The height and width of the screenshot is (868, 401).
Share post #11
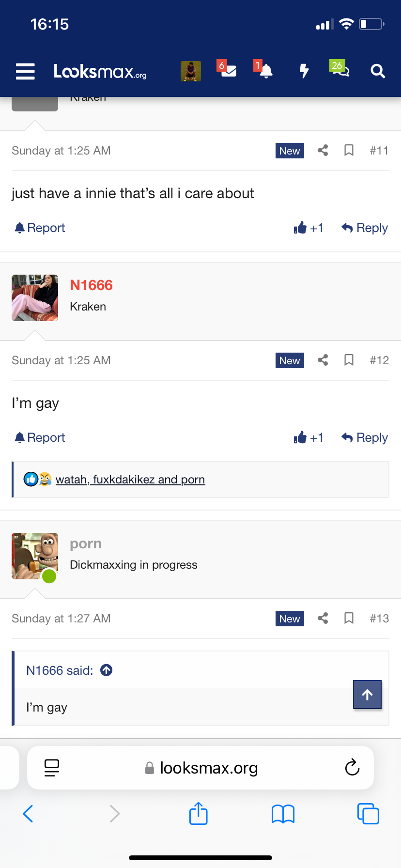coord(323,151)
